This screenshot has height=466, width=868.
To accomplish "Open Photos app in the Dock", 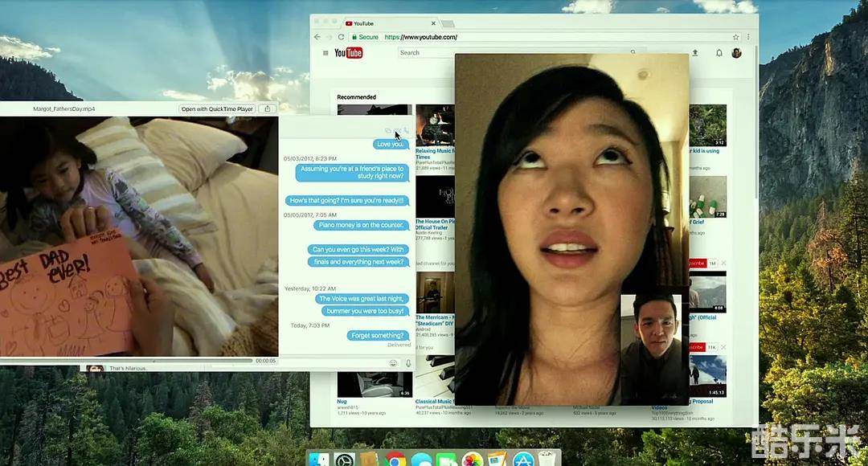I will pos(472,460).
